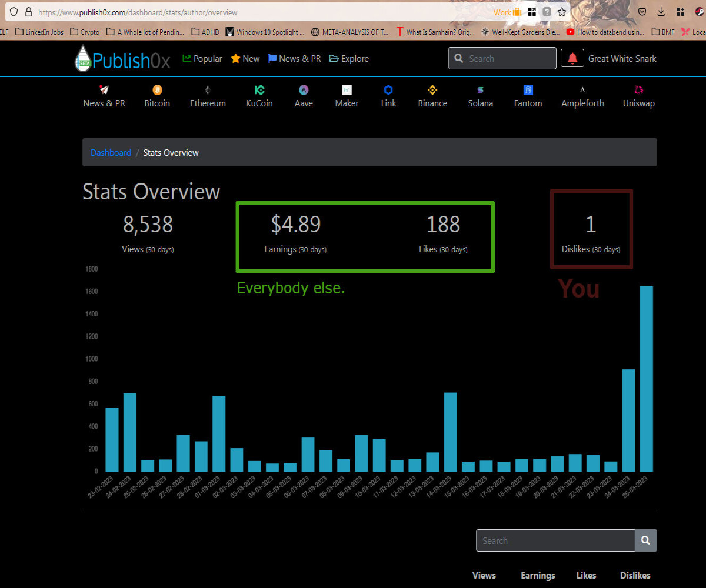Click the 24-03-2023 chart bar
This screenshot has height=588, width=706.
628,420
